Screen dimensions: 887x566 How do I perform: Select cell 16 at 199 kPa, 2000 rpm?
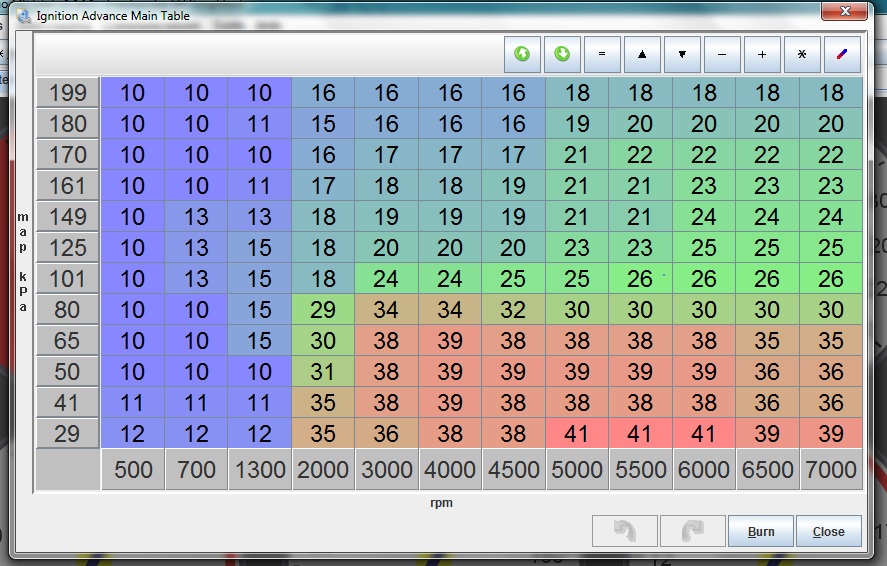tap(323, 93)
